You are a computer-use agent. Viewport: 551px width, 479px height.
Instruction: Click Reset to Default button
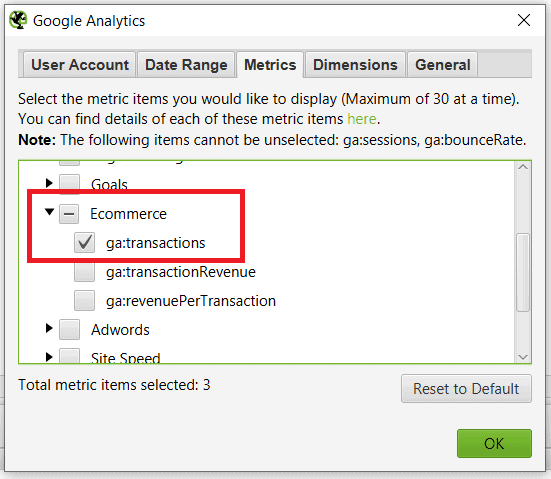pos(466,388)
